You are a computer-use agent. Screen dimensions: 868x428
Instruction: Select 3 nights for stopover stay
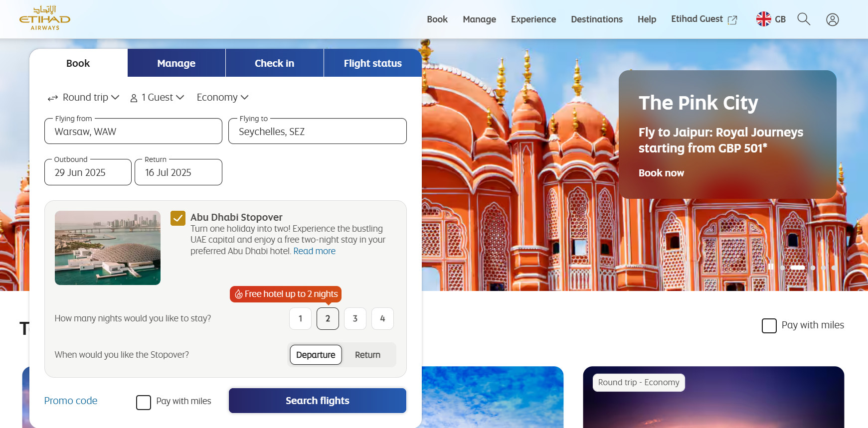(x=355, y=318)
